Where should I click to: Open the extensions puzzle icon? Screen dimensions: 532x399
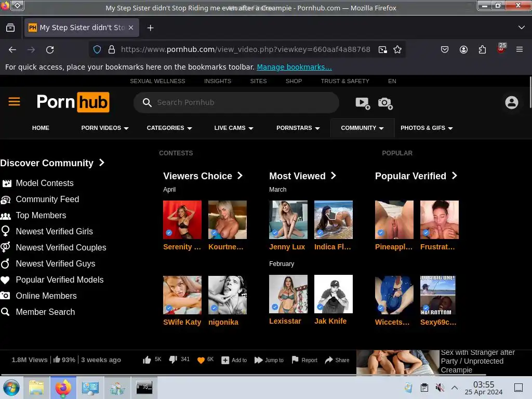click(x=482, y=49)
